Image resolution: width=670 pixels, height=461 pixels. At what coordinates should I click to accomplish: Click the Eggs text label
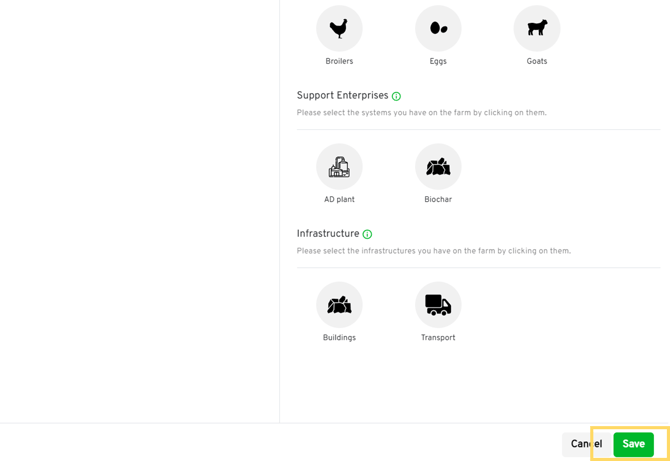(438, 62)
